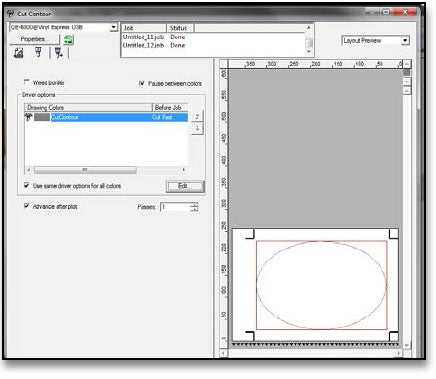Click the green refresh icon beside Properties
The height and width of the screenshot is (379, 436).
(68, 40)
